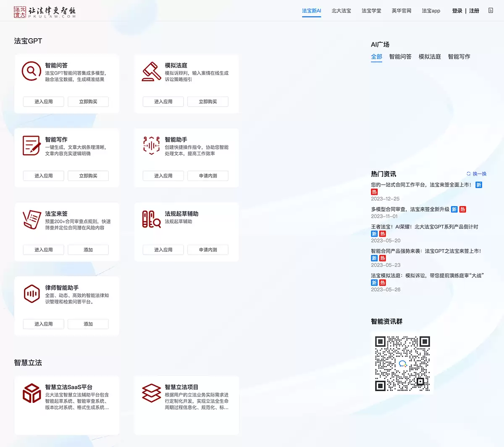This screenshot has height=447, width=504.
Task: Click the 智慧立法SaaS平台 cube icon
Action: (x=31, y=393)
